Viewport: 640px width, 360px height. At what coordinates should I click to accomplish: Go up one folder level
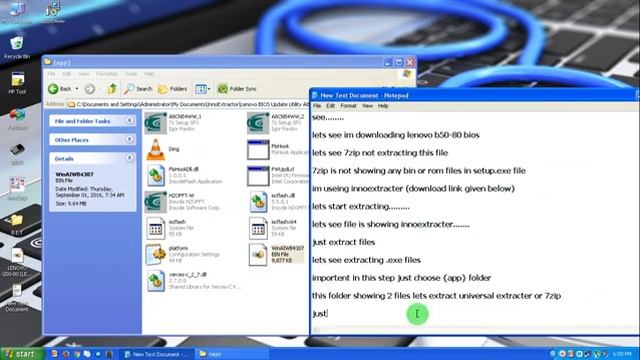tap(112, 89)
